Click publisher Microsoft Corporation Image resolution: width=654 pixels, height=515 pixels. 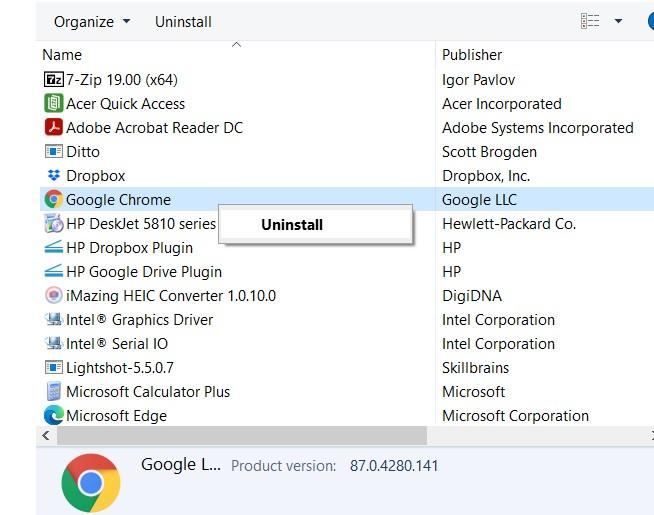coord(515,416)
